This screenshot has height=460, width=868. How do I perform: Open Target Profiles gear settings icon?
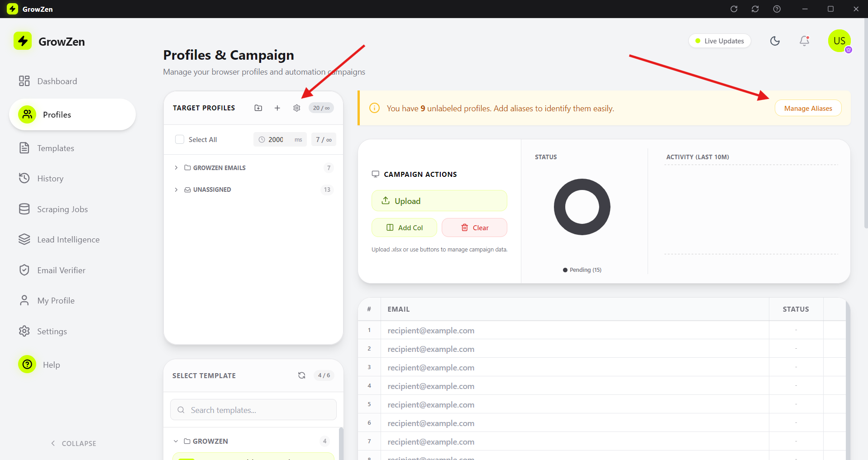click(x=296, y=108)
